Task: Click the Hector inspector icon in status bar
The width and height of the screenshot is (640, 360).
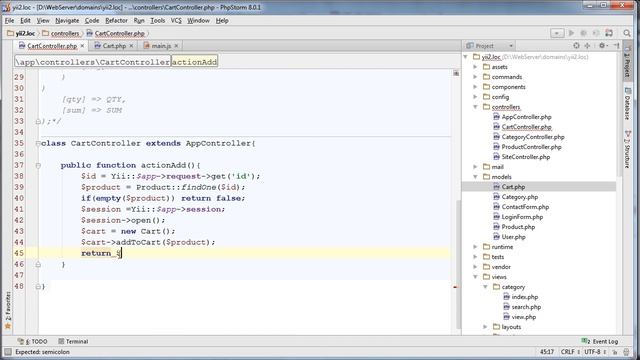Action: [x=627, y=352]
